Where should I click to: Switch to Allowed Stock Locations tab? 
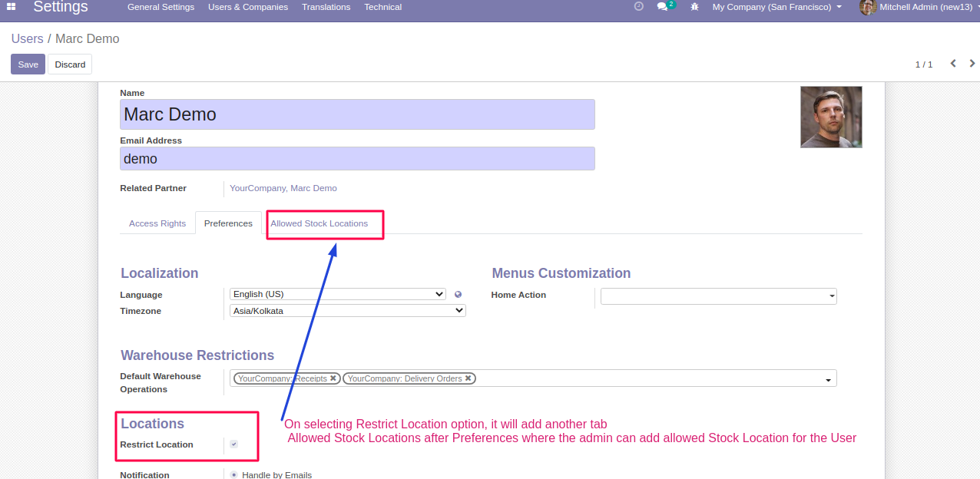click(319, 223)
